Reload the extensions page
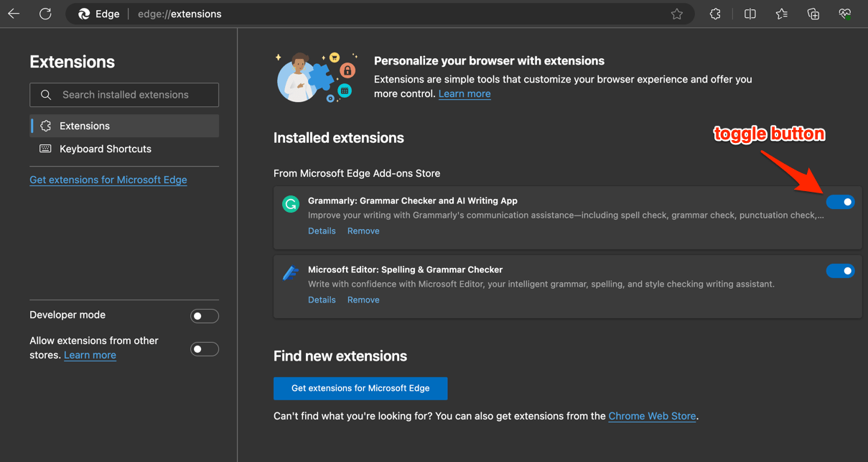Image resolution: width=868 pixels, height=462 pixels. click(x=45, y=14)
